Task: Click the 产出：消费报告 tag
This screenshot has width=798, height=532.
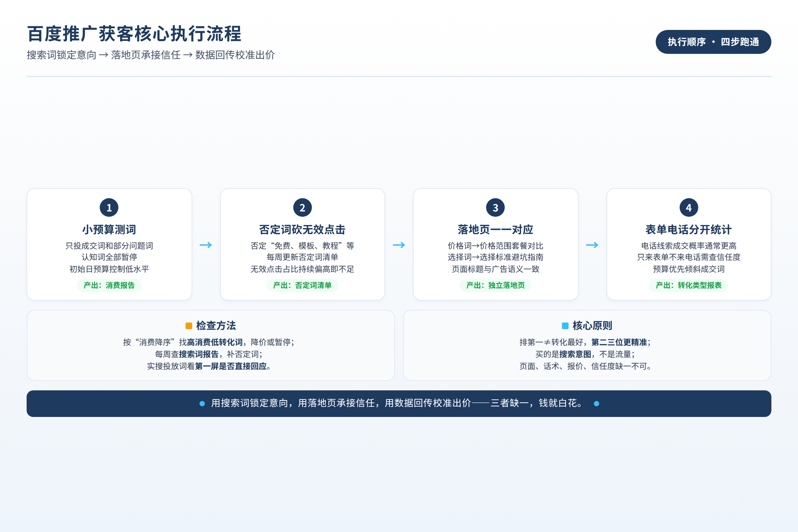Action: [x=109, y=285]
